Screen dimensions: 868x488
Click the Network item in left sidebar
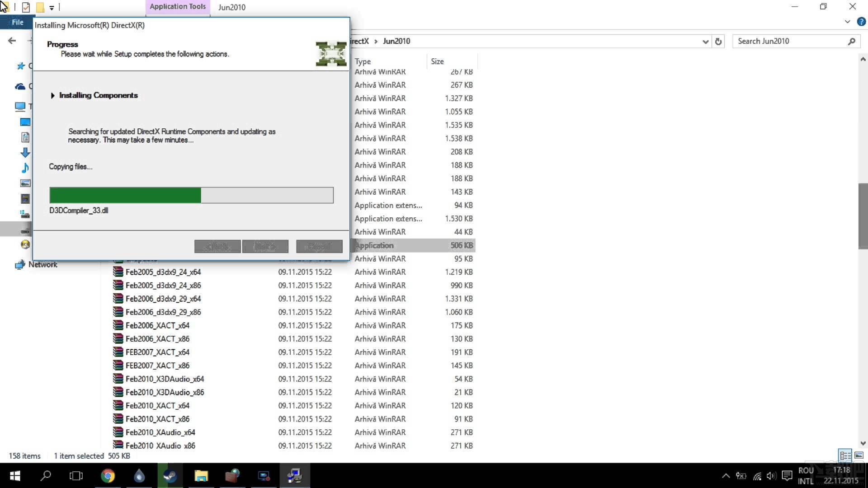42,264
